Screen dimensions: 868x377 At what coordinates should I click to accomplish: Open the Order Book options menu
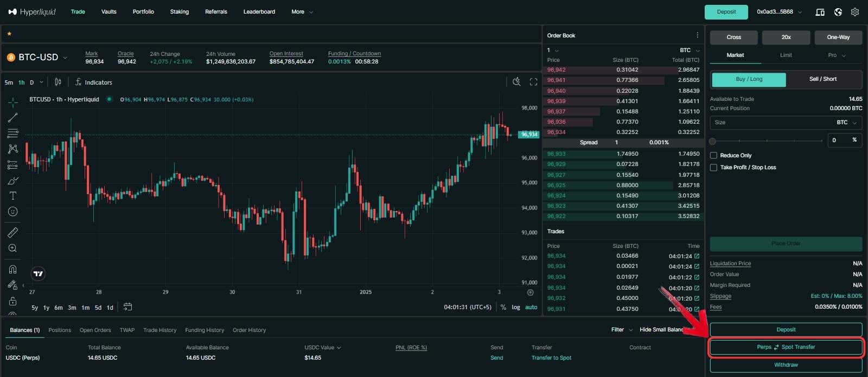coord(697,35)
